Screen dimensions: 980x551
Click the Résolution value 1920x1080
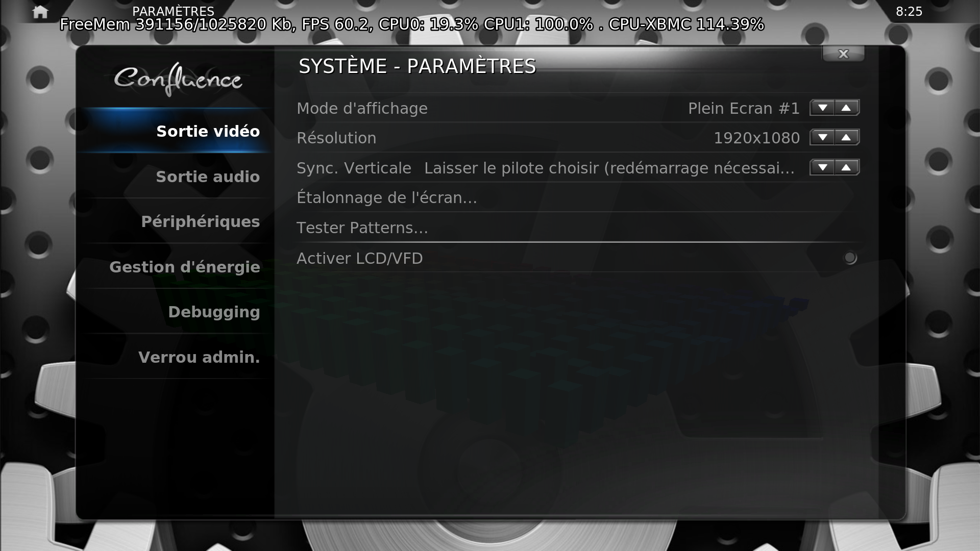[756, 138]
